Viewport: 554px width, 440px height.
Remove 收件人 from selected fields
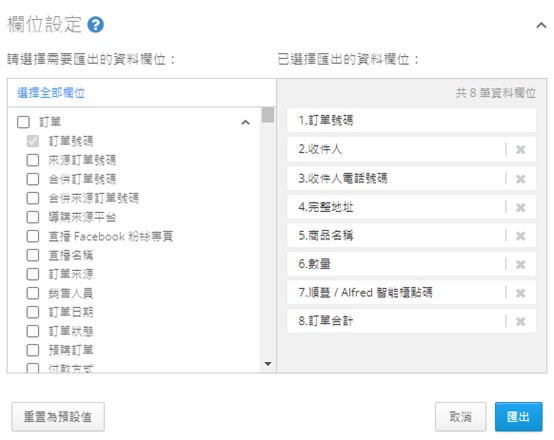(x=520, y=149)
